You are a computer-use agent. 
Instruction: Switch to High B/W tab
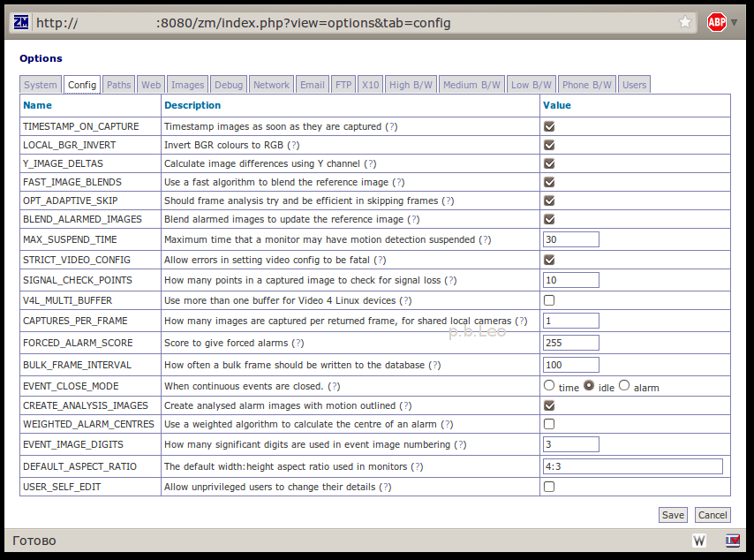coord(411,85)
